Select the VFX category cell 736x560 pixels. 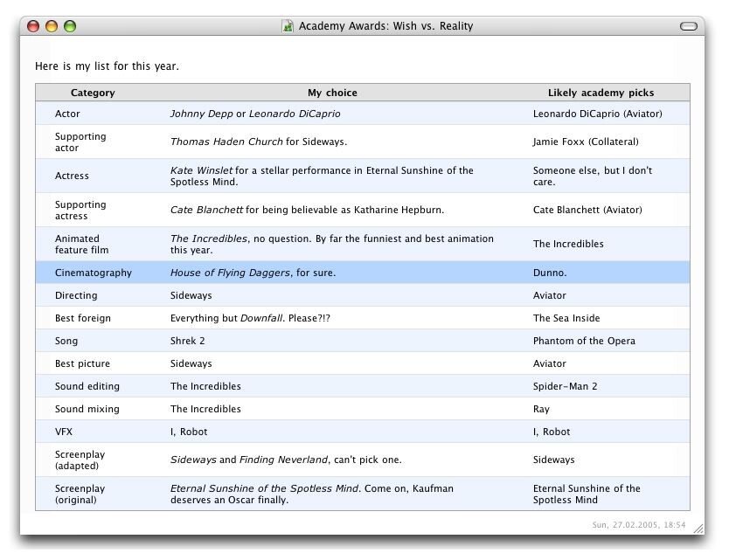tap(64, 432)
